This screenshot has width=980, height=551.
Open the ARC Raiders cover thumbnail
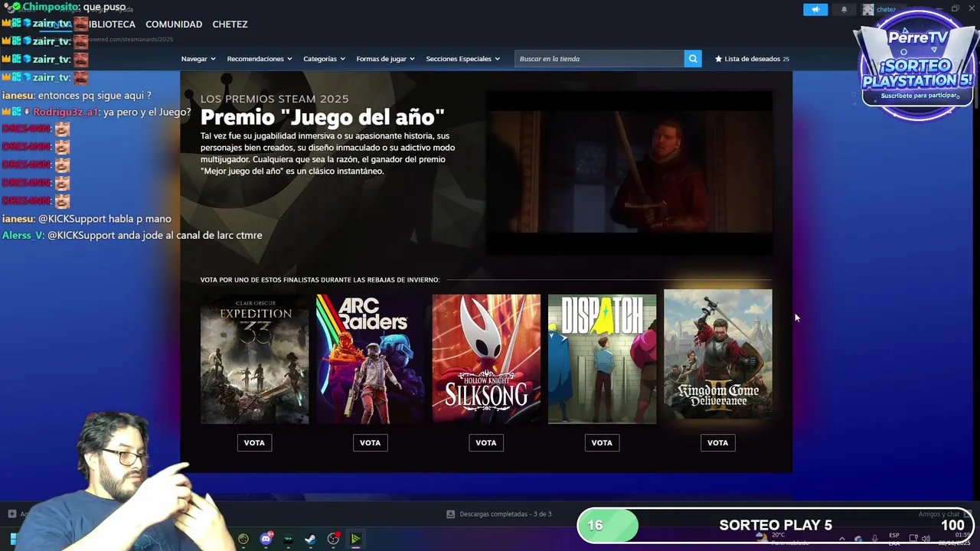[x=371, y=359]
